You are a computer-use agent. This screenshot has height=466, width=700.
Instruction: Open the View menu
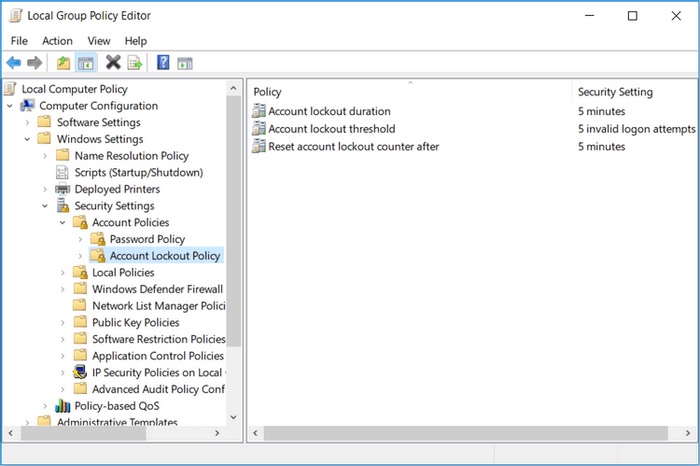(x=99, y=41)
